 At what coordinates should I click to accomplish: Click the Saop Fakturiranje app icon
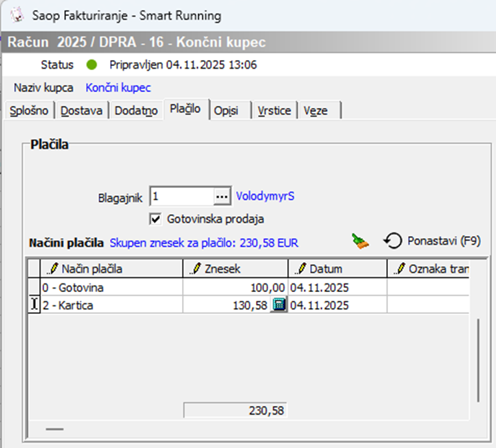[17, 15]
